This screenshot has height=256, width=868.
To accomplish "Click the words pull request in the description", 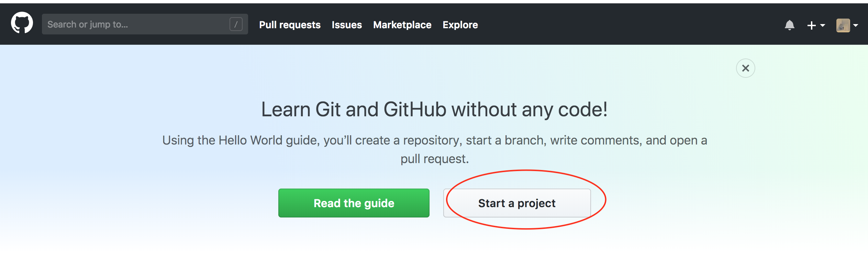I will (x=434, y=159).
